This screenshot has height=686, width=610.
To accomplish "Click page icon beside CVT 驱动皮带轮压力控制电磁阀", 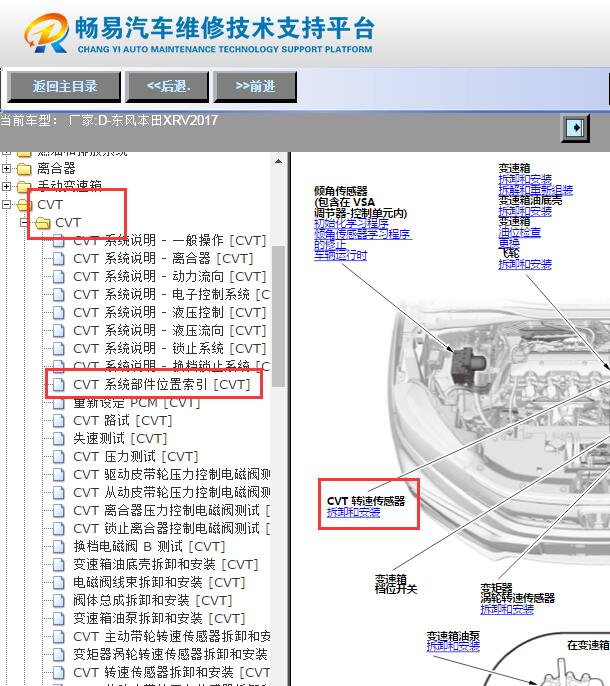I will click(58, 475).
